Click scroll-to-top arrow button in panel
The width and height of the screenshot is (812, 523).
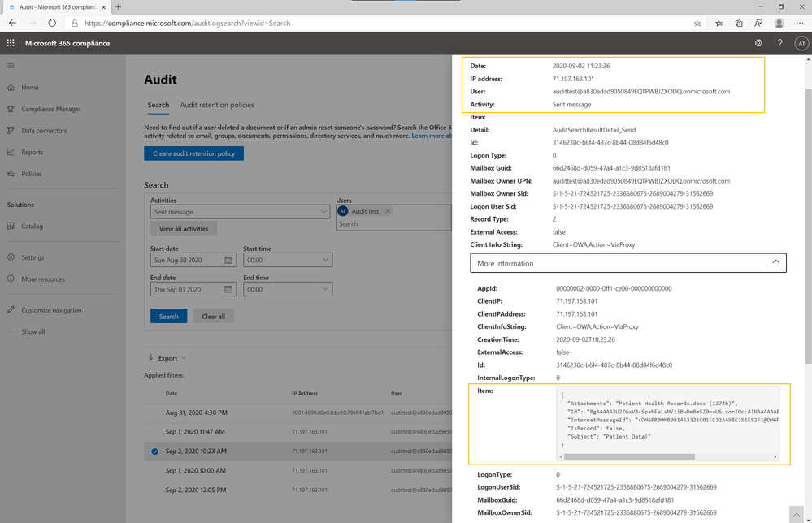796,515
